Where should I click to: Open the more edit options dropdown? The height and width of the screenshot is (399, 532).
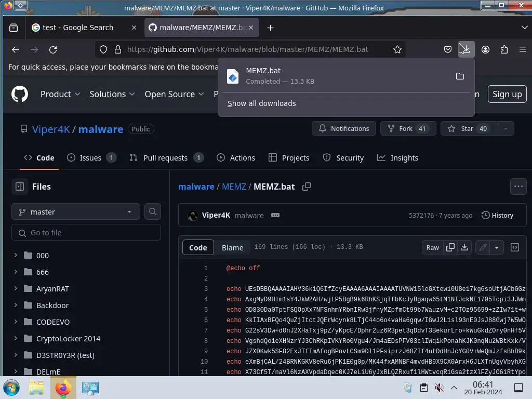[x=496, y=247]
